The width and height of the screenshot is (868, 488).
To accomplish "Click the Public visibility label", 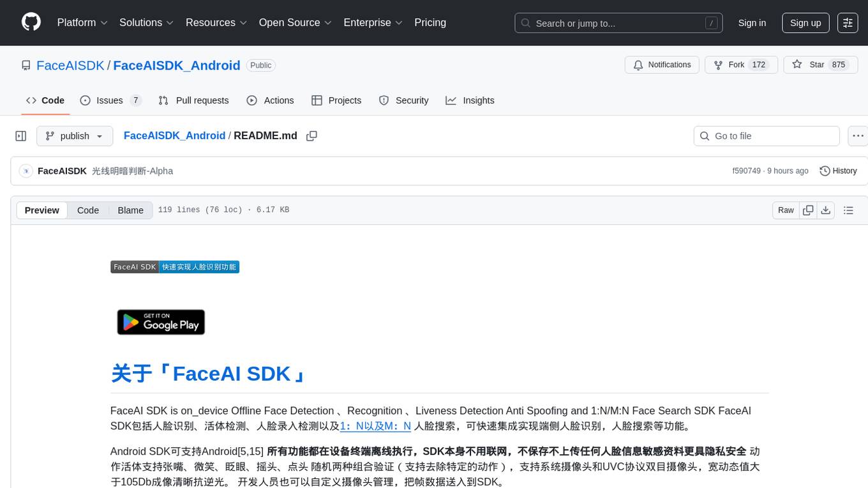I will coord(260,65).
